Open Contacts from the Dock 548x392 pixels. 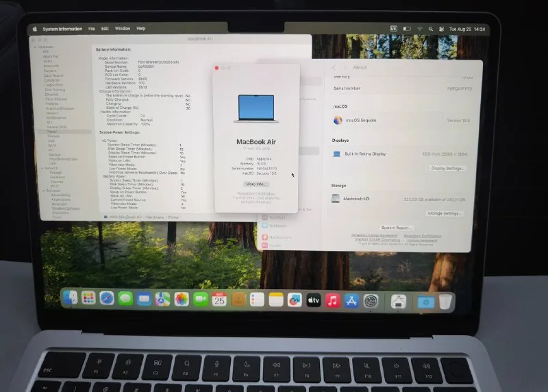(x=238, y=299)
